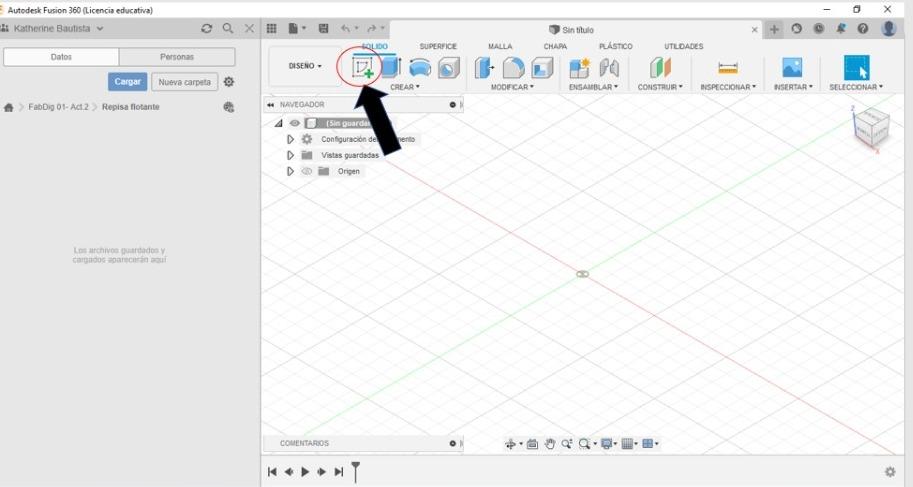Click the extensions icon in the title bar
Screen dimensions: 913x487
coord(797,29)
